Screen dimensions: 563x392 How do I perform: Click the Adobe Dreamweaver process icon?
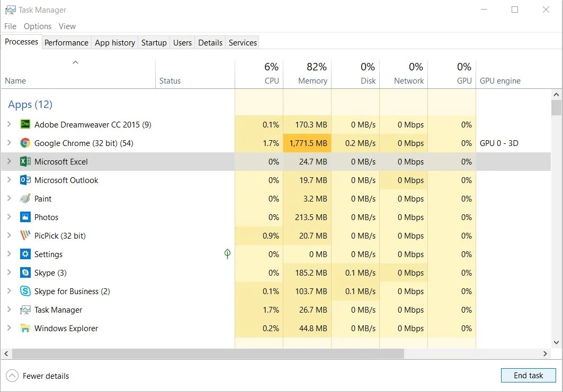[x=25, y=124]
